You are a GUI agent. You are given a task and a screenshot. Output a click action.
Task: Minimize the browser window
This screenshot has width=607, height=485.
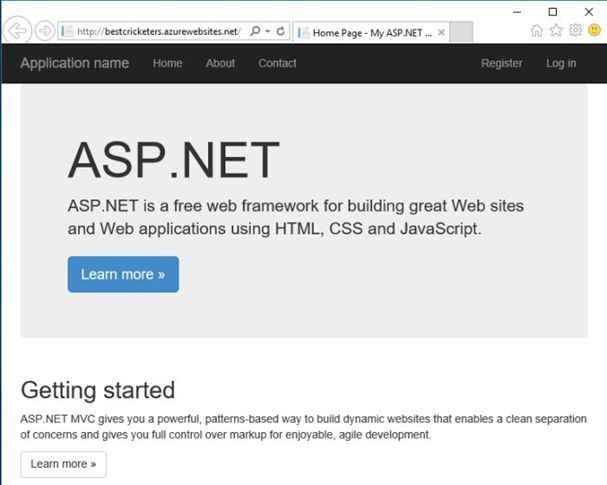(x=517, y=12)
